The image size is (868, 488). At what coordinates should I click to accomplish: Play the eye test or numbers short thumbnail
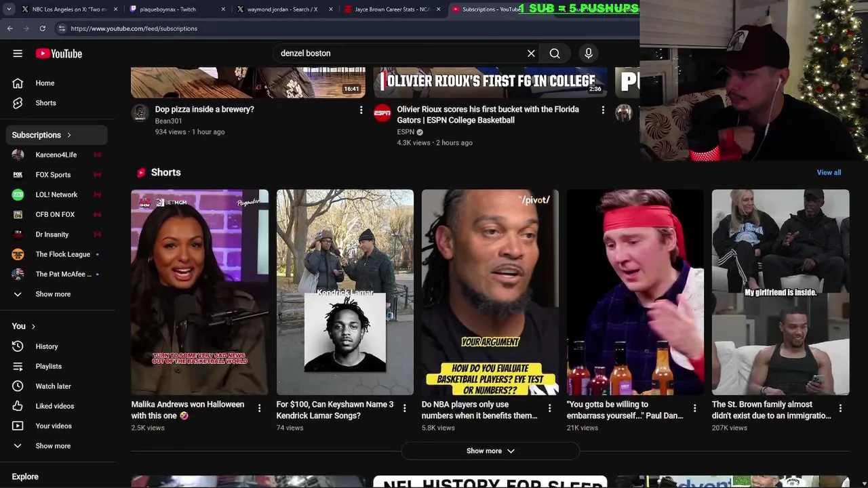[490, 292]
